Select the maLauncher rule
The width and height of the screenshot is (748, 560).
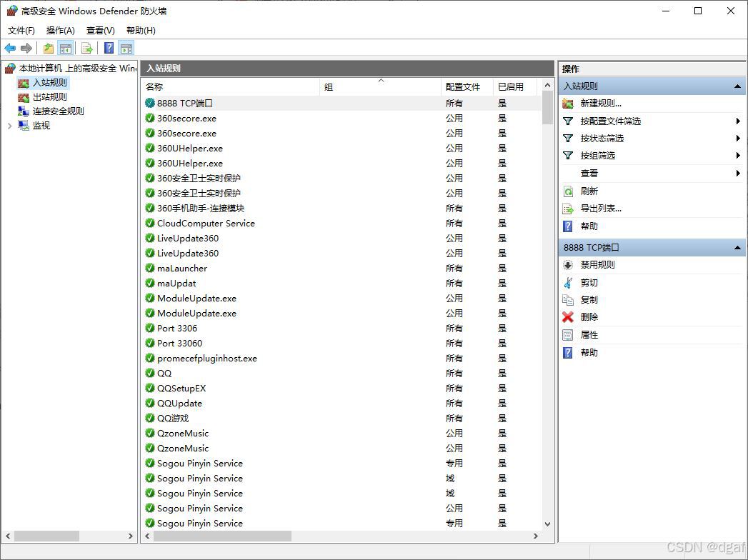[x=341, y=268]
